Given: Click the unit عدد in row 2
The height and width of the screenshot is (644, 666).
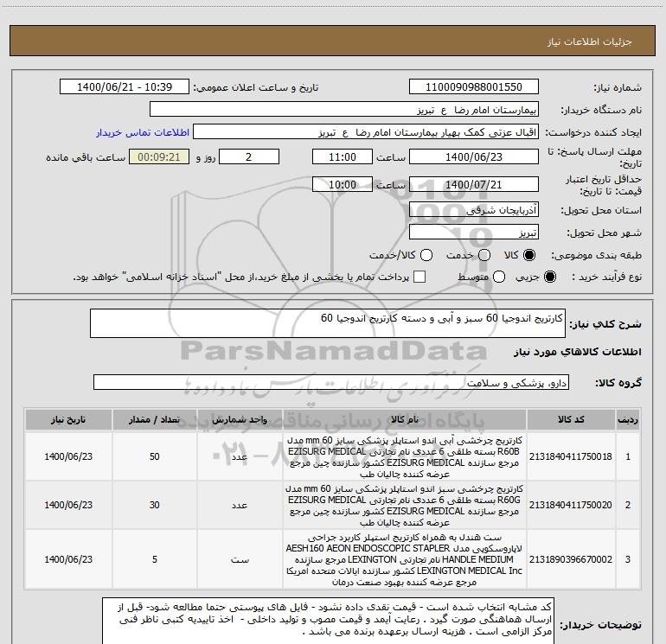Looking at the screenshot, I should [x=240, y=505].
